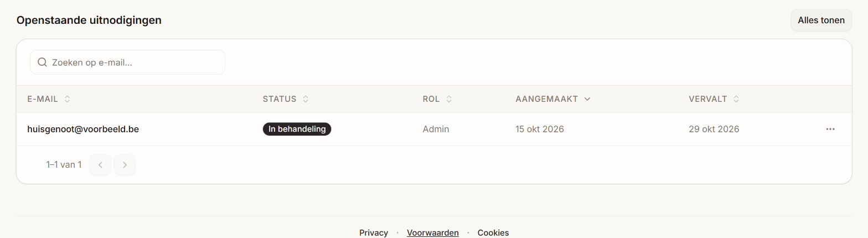Click the STATUS column header label

[x=280, y=99]
